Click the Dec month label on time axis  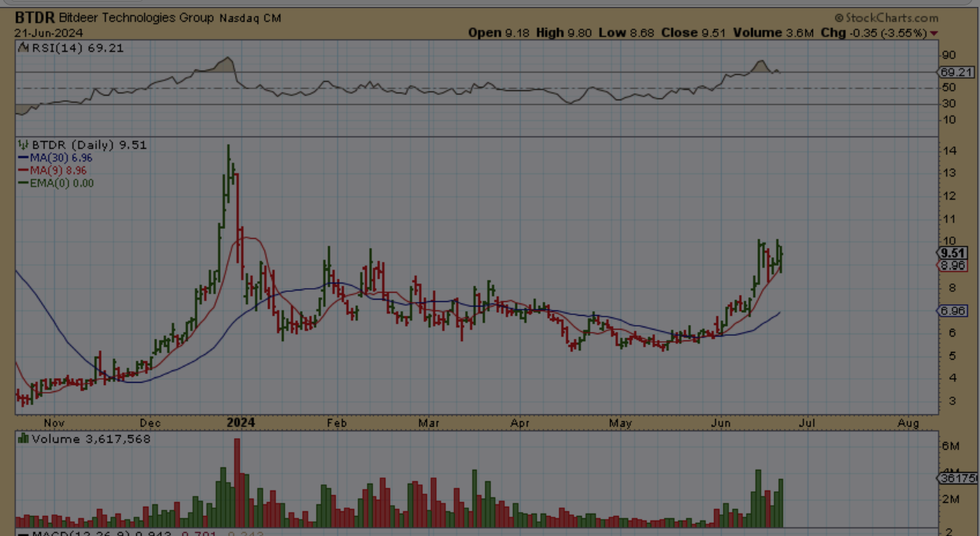click(x=150, y=423)
